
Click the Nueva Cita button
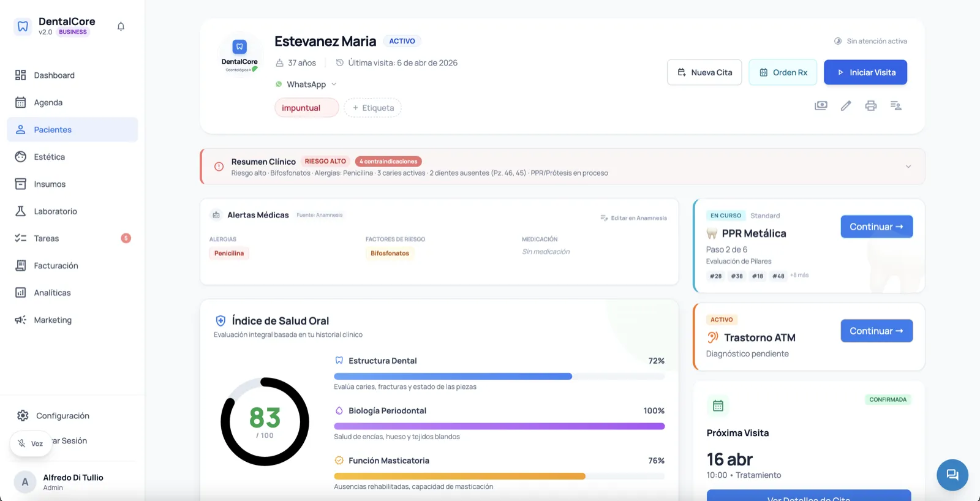(x=704, y=72)
